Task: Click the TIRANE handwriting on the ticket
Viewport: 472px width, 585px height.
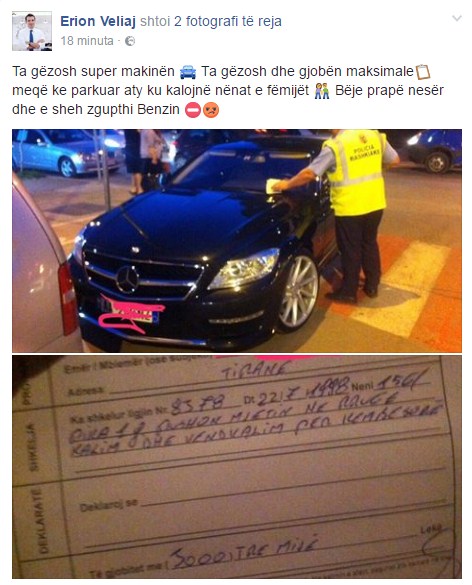Action: tap(256, 370)
